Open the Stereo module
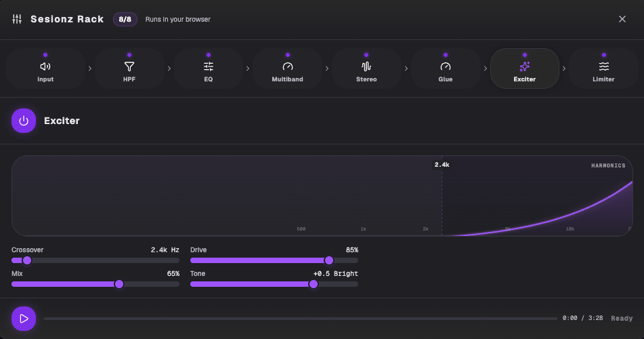This screenshot has width=644, height=339. tap(366, 68)
